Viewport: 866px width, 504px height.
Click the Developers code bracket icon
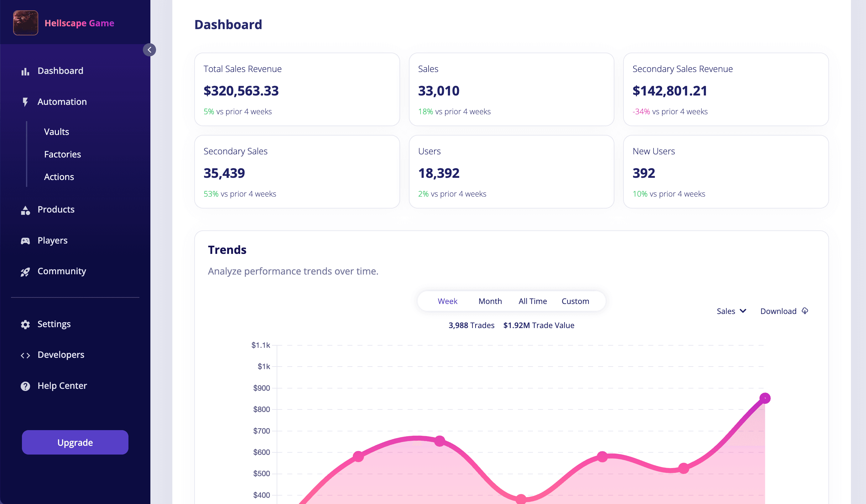tap(25, 355)
